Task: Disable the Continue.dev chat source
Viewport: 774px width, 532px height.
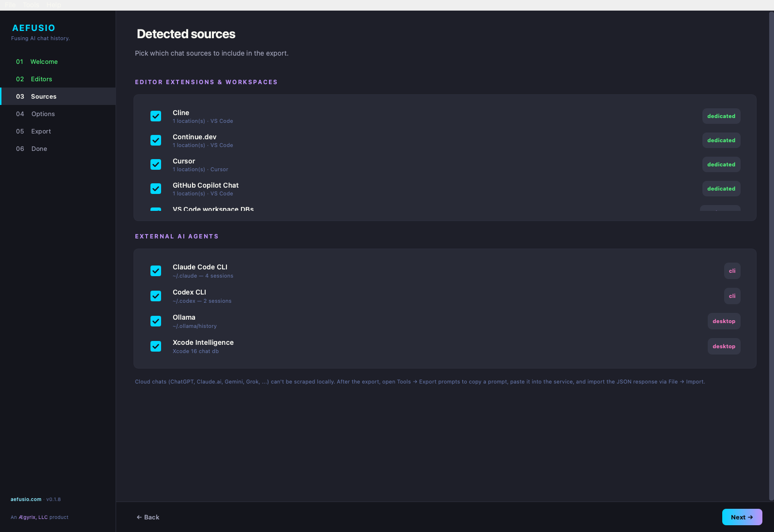Action: click(156, 140)
